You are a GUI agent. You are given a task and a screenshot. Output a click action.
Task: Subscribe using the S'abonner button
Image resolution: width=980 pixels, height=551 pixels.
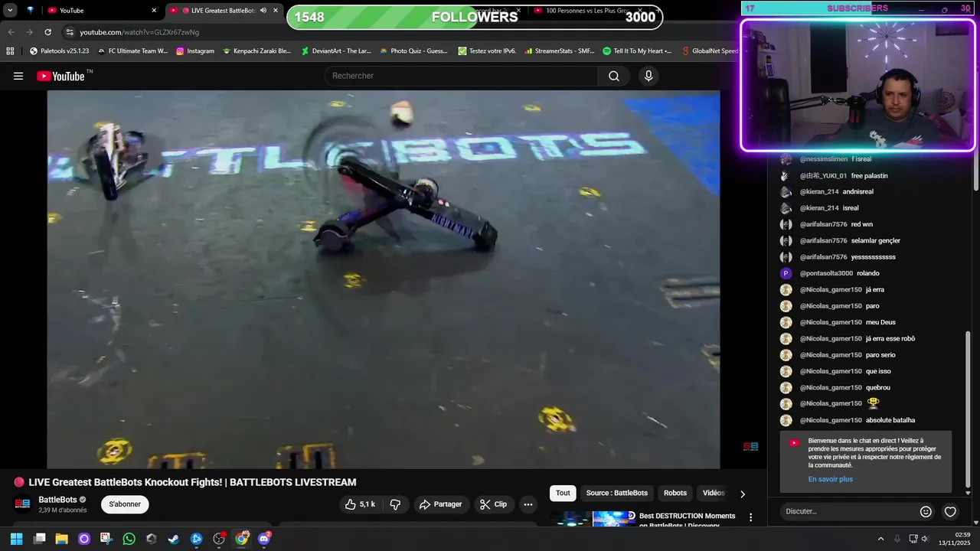(125, 504)
